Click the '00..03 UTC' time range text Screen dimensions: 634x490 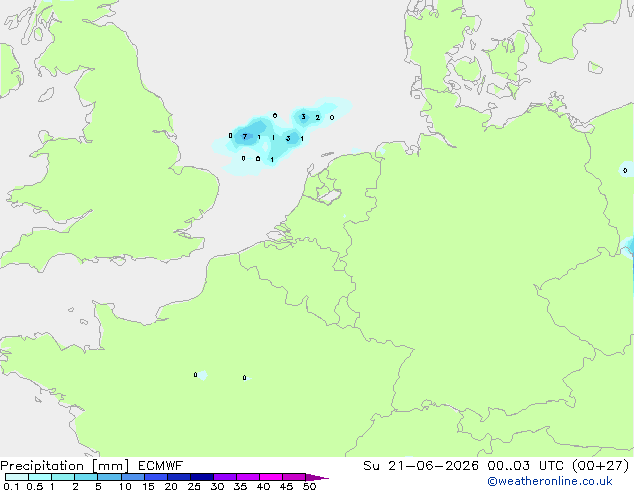click(525, 466)
